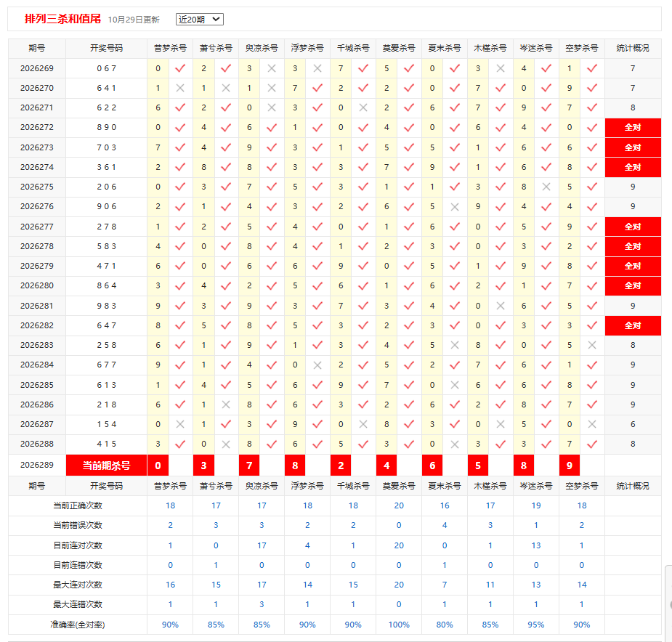Click the 全对 badge in row 2026274
Image resolution: width=672 pixels, height=642 pixels.
(633, 167)
